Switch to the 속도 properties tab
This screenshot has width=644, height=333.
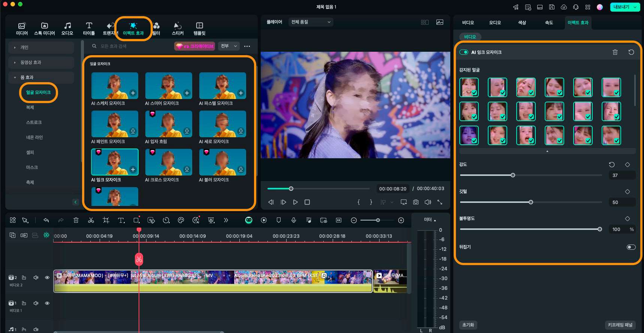pyautogui.click(x=549, y=22)
